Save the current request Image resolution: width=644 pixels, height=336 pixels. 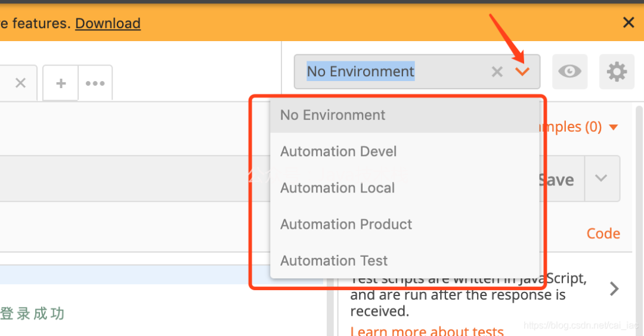(x=562, y=179)
